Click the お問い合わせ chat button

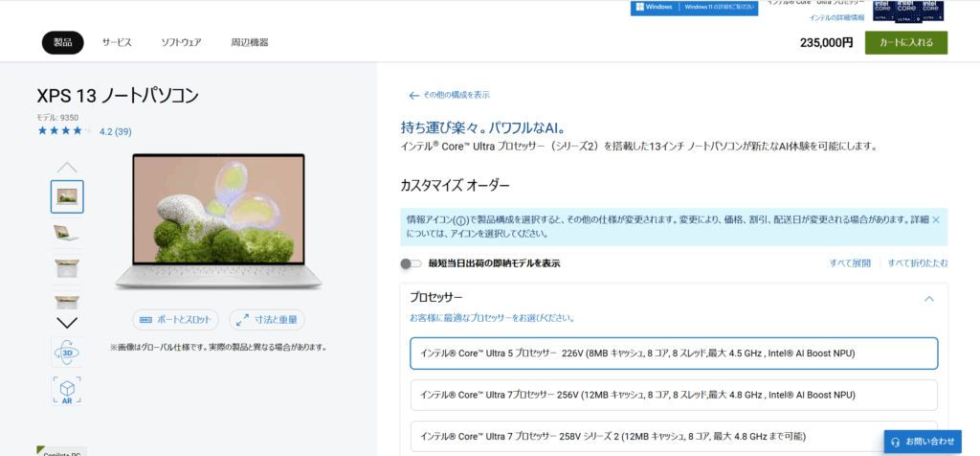(923, 441)
